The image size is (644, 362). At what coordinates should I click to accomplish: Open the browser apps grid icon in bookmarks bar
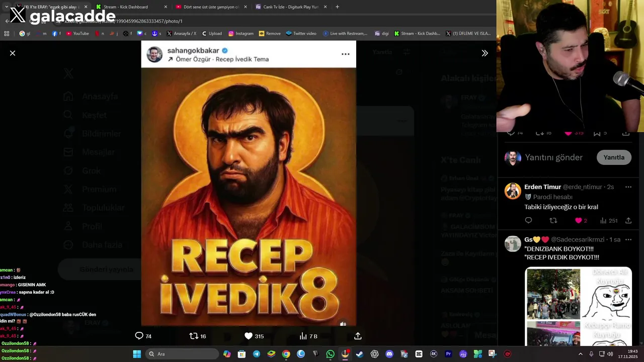tap(7, 34)
